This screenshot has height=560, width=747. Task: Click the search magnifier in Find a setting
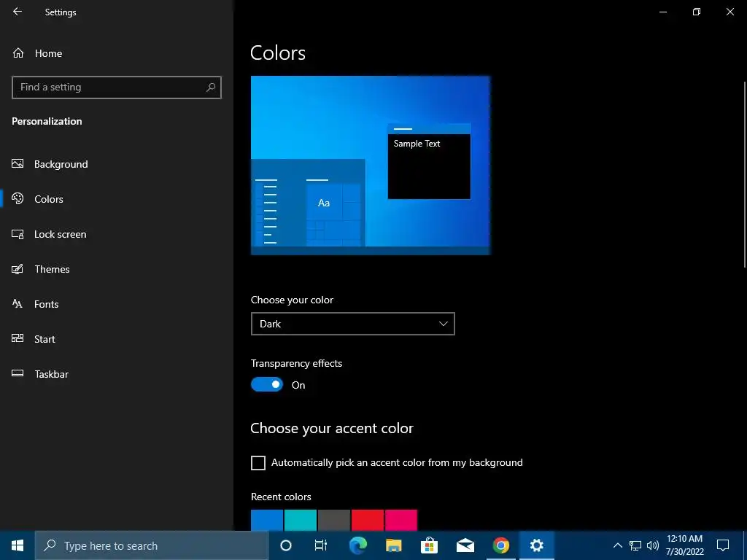[x=211, y=87]
